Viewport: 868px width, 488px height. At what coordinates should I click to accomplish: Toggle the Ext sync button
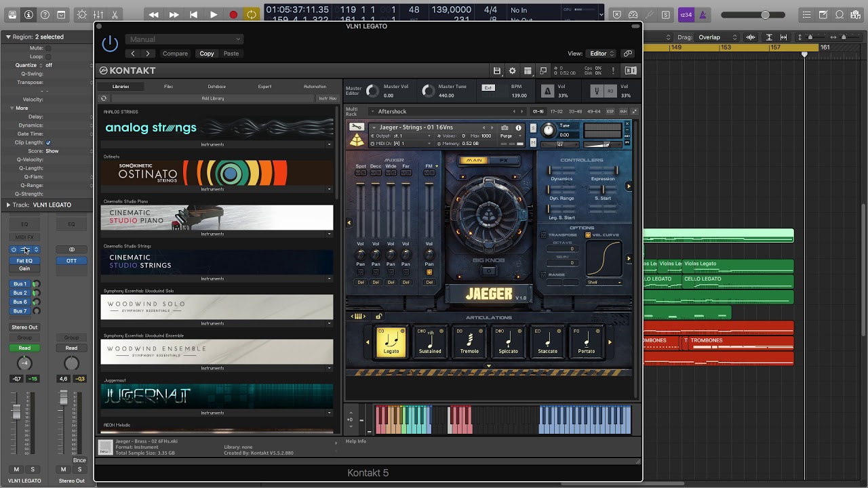point(488,87)
